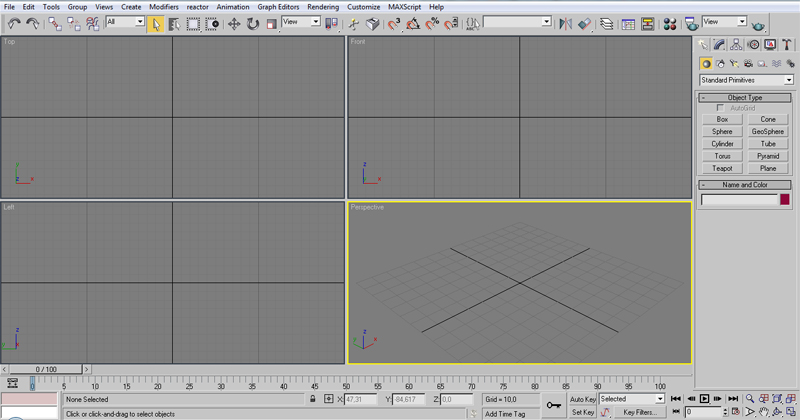Viewport: 800px width, 420px height.
Task: Activate the Select Object arrow tool
Action: (155, 24)
